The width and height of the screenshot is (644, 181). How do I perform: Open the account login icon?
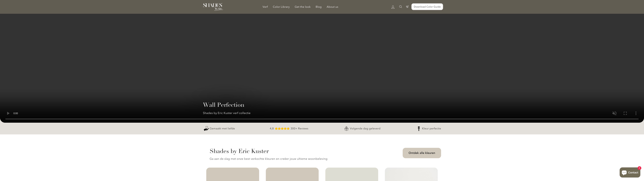(x=393, y=7)
